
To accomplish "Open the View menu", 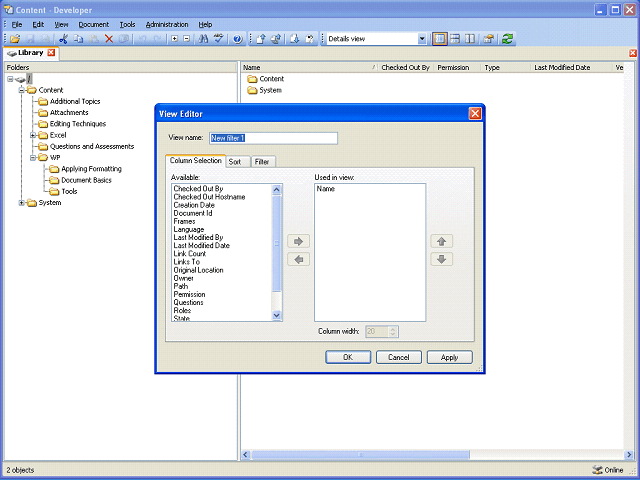I will (x=62, y=24).
